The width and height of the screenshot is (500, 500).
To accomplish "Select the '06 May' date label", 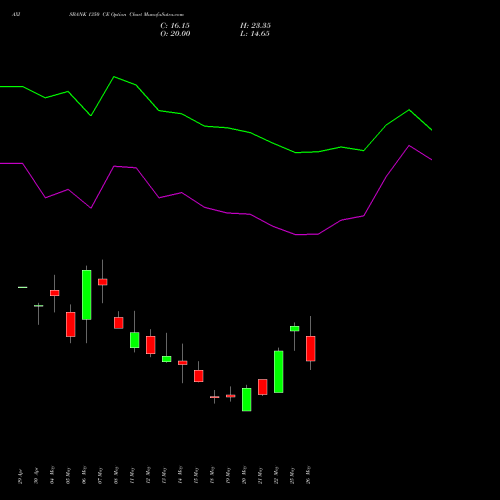I will pos(84,475).
